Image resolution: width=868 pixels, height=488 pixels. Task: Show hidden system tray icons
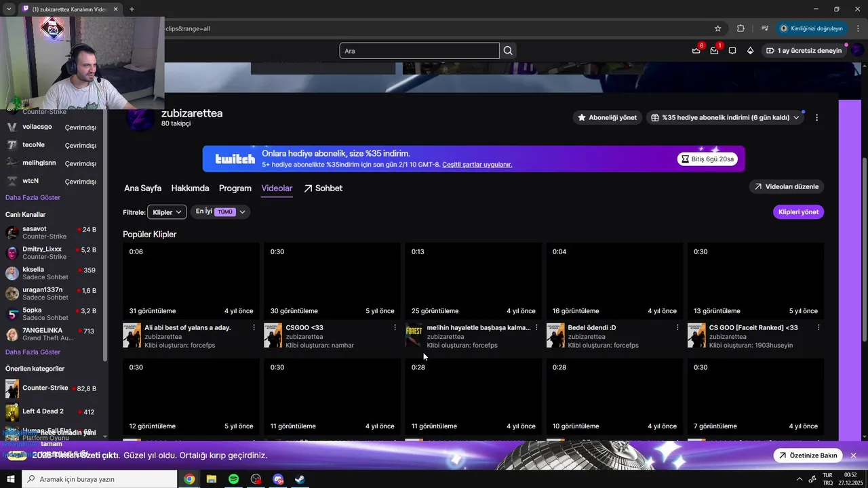(x=800, y=479)
